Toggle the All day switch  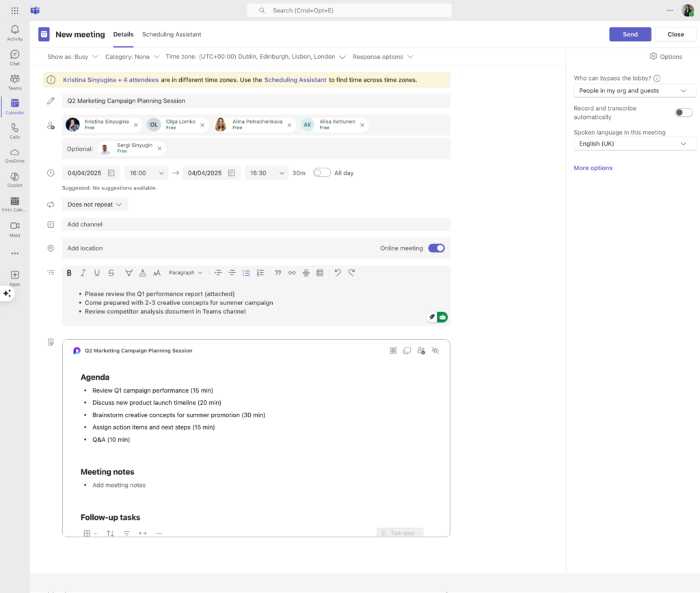pyautogui.click(x=321, y=173)
